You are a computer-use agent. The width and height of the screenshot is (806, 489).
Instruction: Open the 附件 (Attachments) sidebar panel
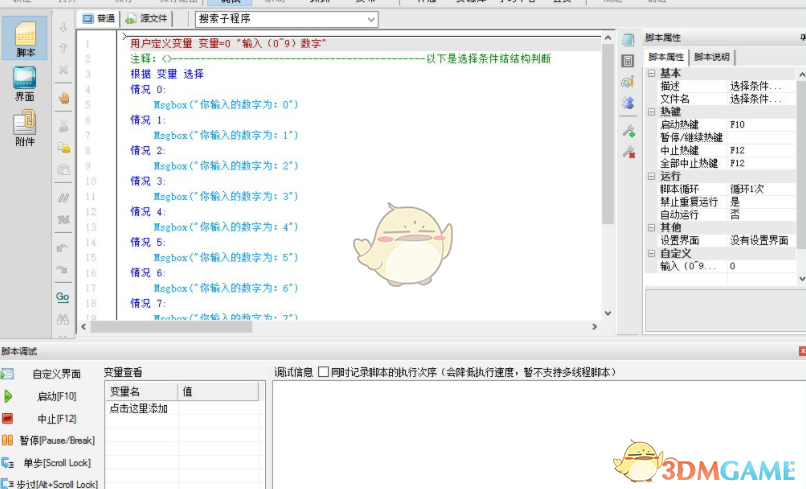tap(24, 128)
